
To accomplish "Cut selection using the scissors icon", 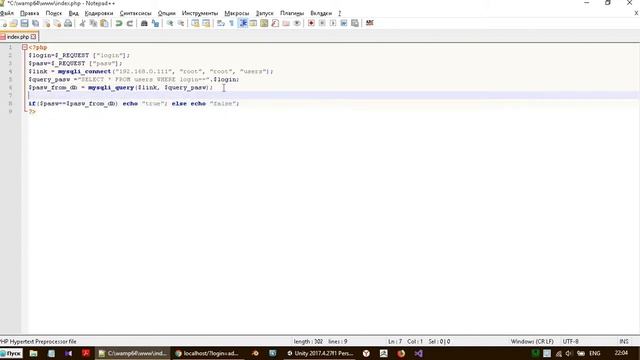I will tap(82, 23).
